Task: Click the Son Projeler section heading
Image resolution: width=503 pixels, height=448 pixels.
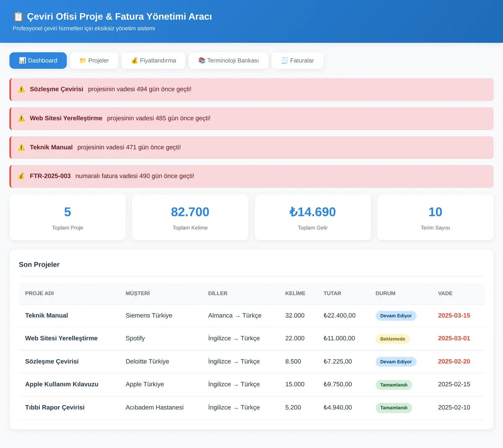Action: click(x=39, y=264)
